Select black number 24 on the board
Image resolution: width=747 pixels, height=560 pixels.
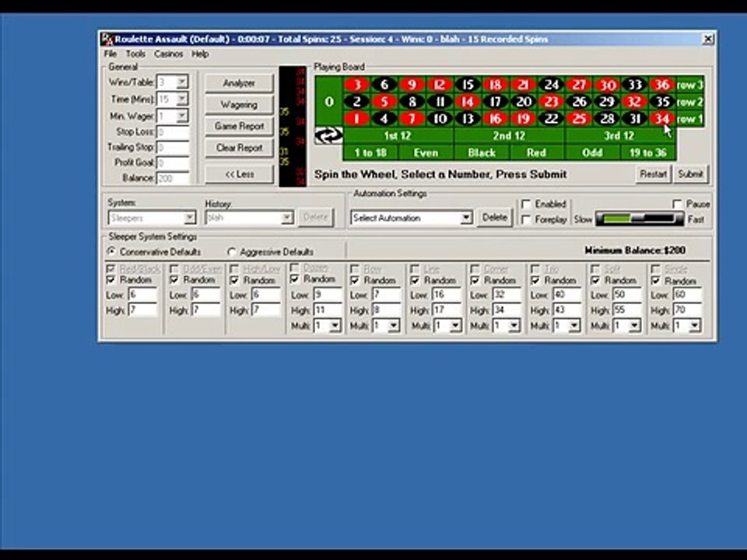pos(551,85)
